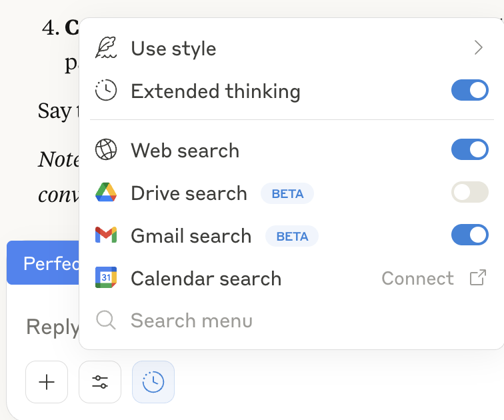Click the Google Calendar icon
Image resolution: width=504 pixels, height=420 pixels.
coord(107,278)
